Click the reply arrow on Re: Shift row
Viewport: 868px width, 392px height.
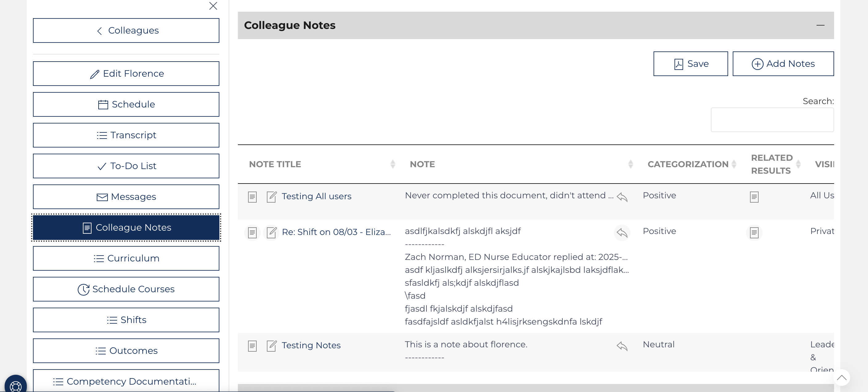[622, 232]
